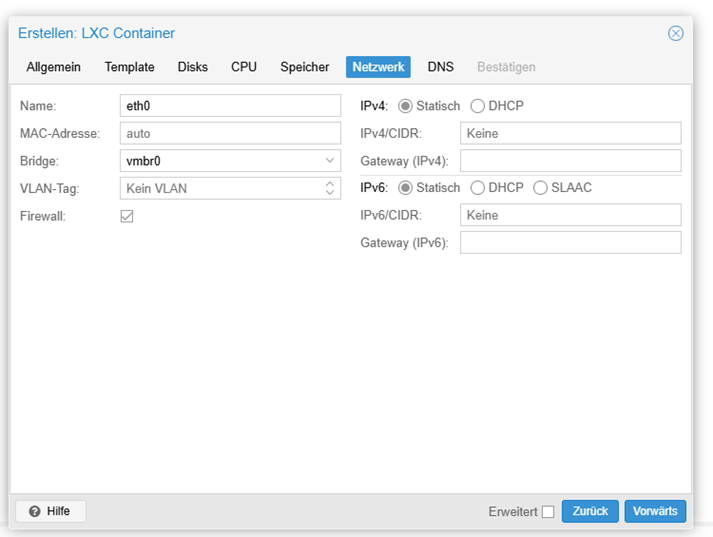Select IPv4 Statisch radio button
Image resolution: width=713 pixels, height=537 pixels.
[405, 106]
